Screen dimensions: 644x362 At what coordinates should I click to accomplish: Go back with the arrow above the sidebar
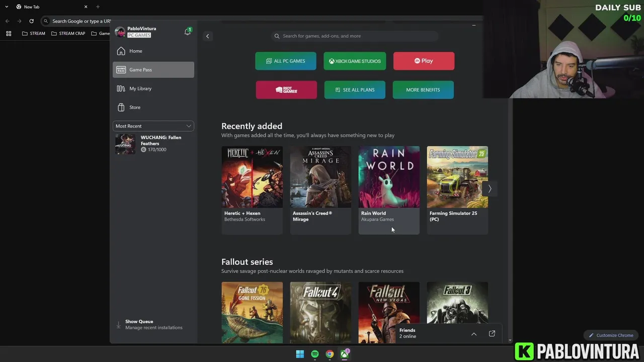pyautogui.click(x=207, y=36)
